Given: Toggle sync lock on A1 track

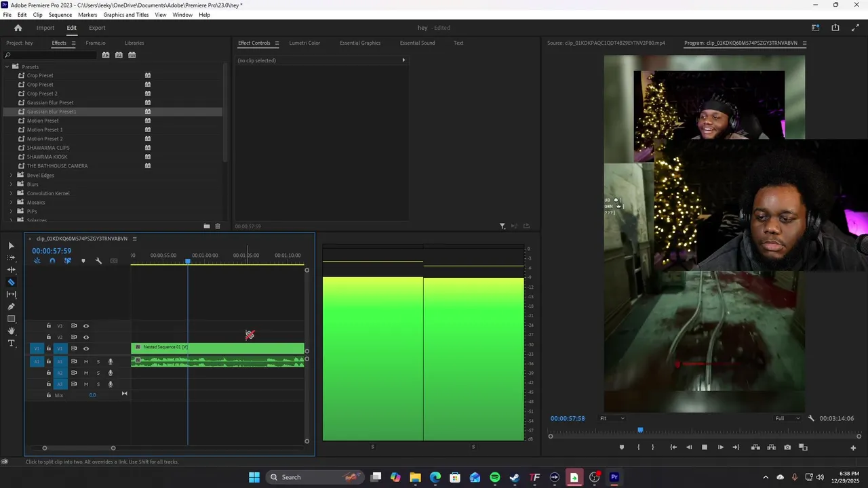Looking at the screenshot, I should coord(74,362).
